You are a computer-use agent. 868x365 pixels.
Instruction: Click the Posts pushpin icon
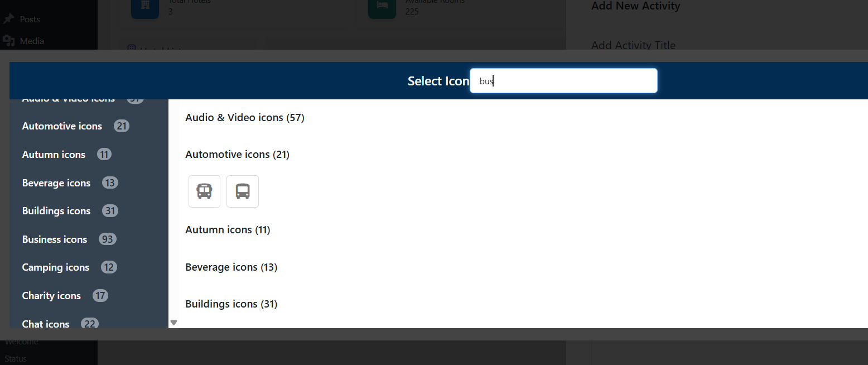(8, 19)
